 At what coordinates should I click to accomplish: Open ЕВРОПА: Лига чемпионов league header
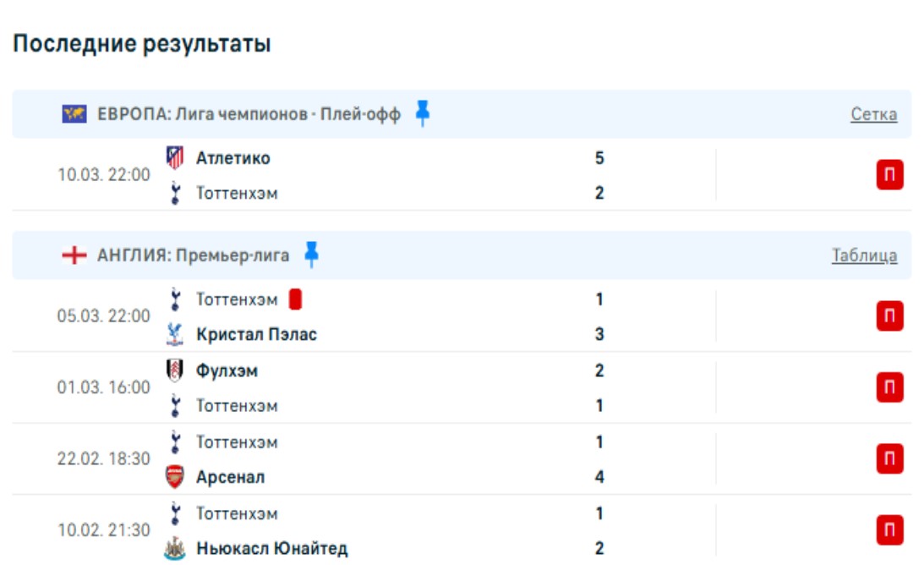(x=249, y=114)
